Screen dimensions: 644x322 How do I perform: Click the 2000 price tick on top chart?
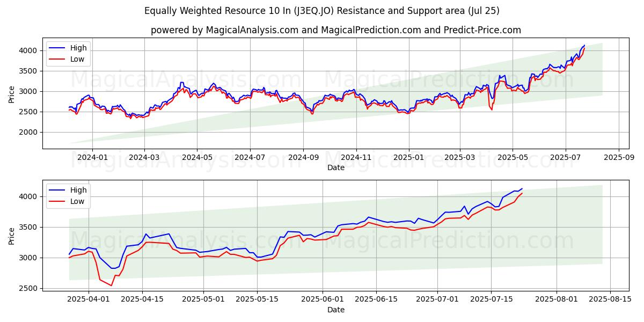pyautogui.click(x=29, y=132)
